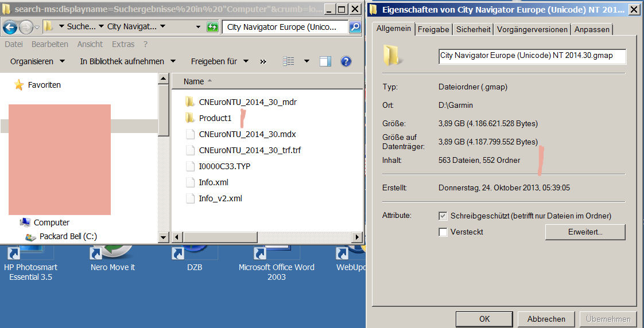Screen dimensions: 644x328
Task: Click '563 Dateien, 552 Ordner' text
Action: click(479, 161)
